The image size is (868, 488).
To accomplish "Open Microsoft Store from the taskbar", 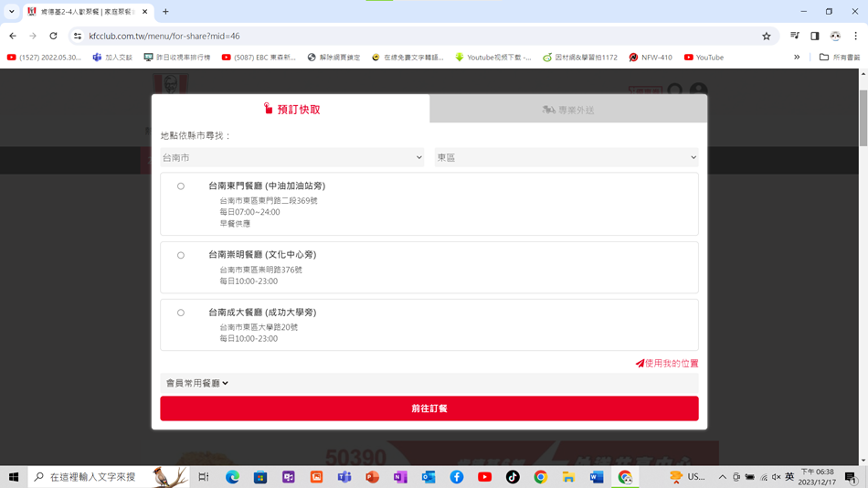I will (260, 477).
